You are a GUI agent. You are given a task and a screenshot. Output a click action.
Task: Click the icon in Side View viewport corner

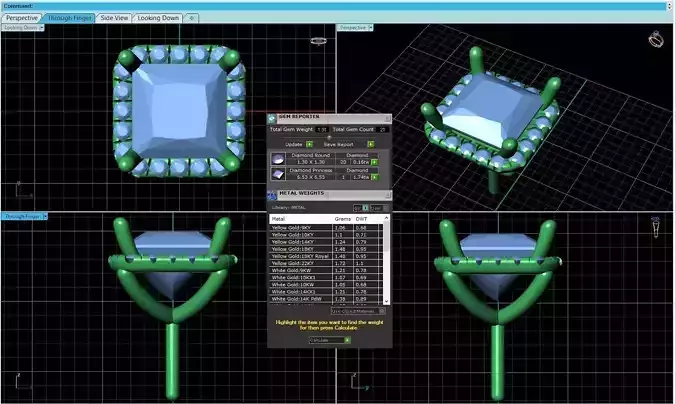[655, 227]
